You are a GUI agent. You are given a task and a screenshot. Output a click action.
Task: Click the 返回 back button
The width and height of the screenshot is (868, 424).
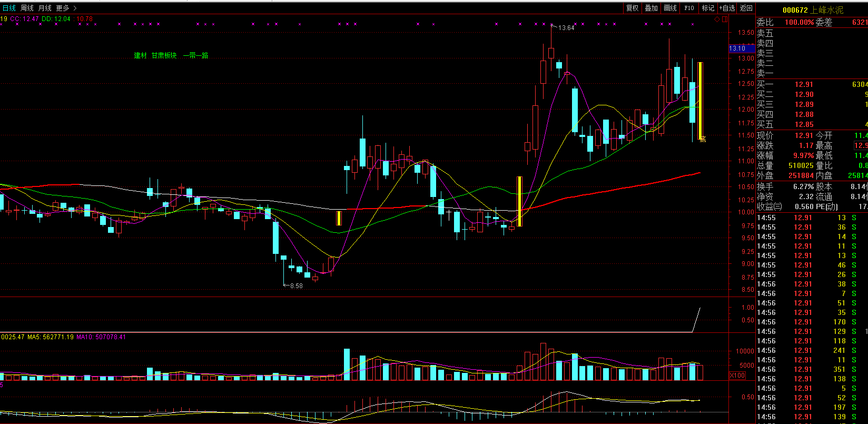[x=746, y=8]
